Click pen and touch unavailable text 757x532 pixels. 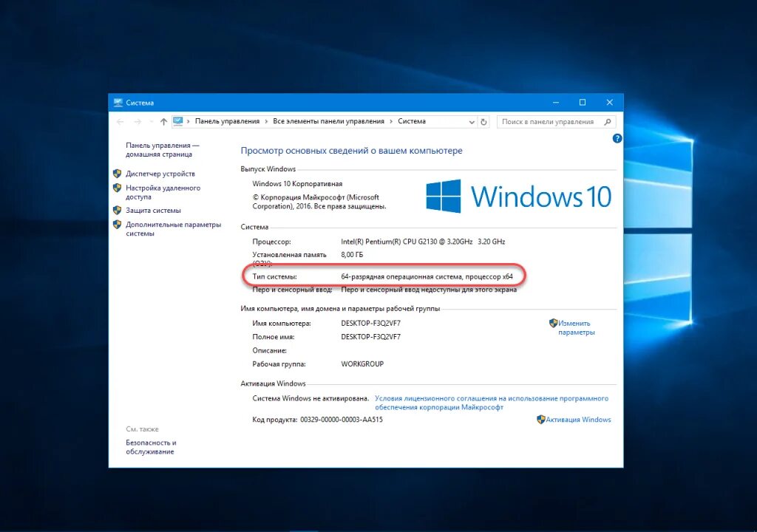point(429,290)
